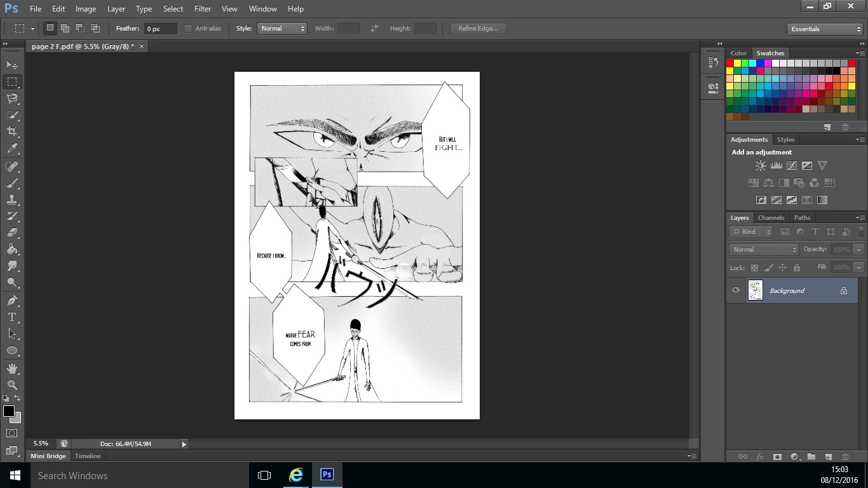
Task: Select the Pen tool
Action: pyautogui.click(x=12, y=301)
